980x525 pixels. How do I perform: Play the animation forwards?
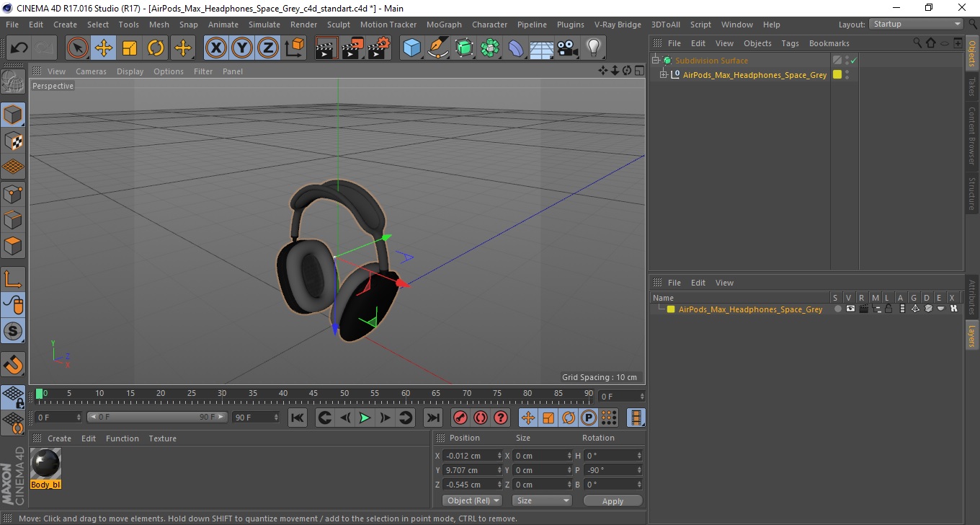click(365, 418)
